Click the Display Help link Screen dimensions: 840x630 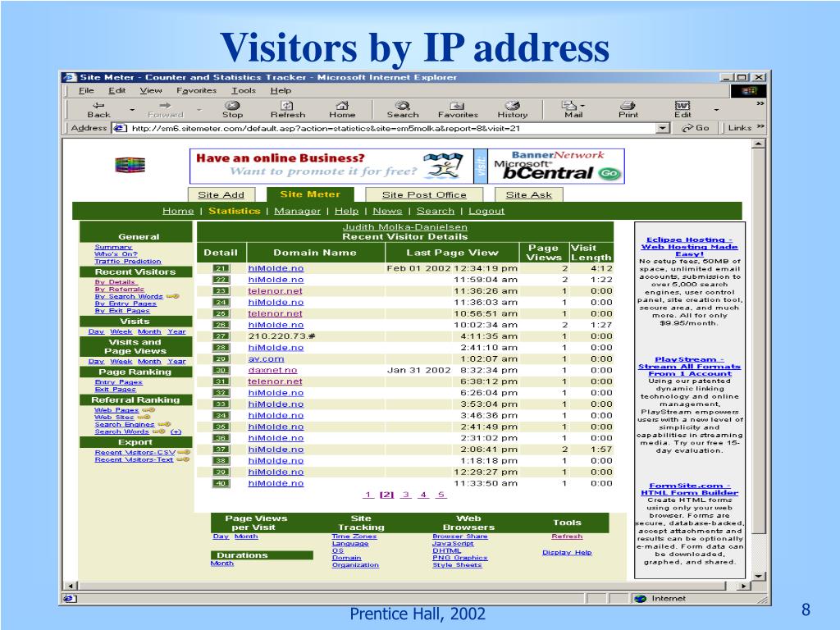(x=567, y=552)
